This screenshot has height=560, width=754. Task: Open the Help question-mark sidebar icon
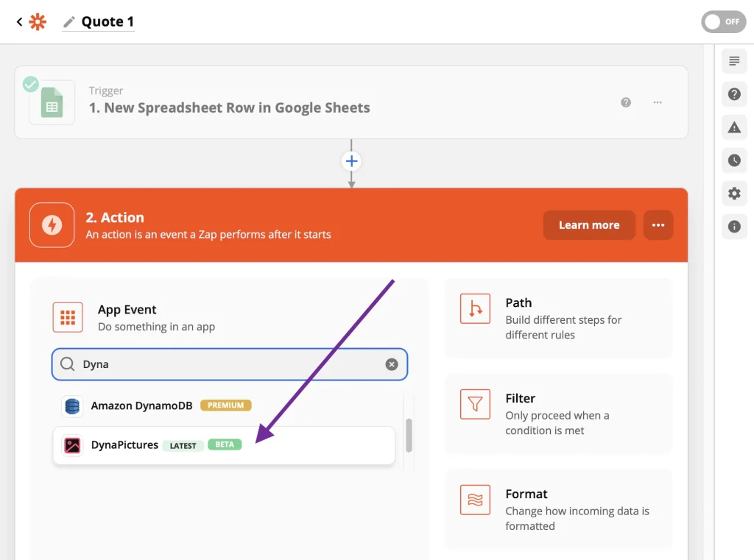click(734, 94)
